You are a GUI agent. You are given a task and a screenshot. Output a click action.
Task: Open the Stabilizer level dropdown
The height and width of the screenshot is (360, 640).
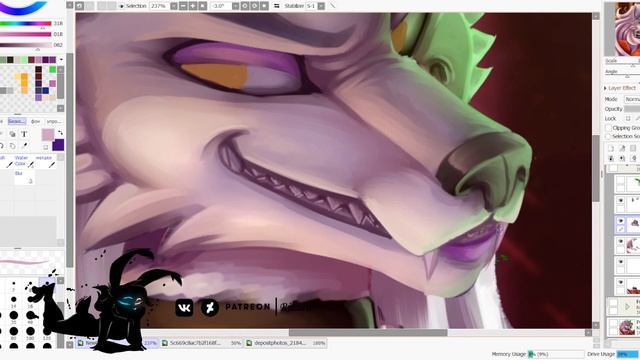tap(321, 6)
